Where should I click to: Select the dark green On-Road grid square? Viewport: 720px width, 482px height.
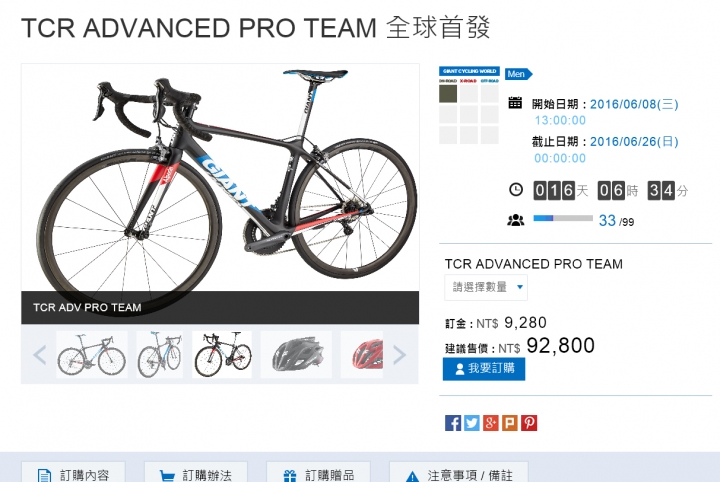(448, 94)
